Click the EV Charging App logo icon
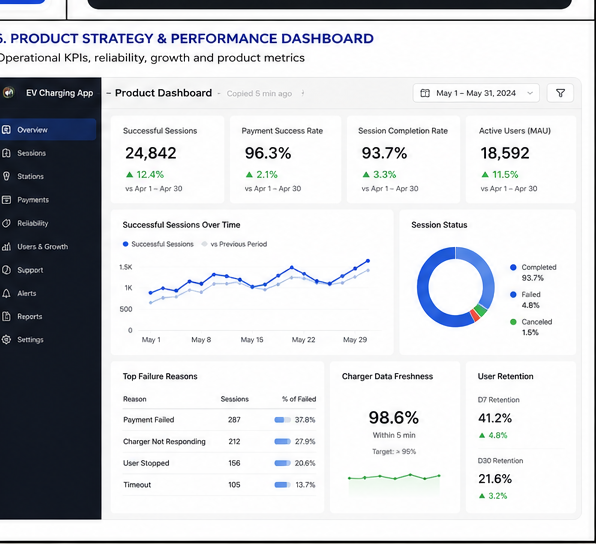This screenshot has height=544, width=596. (8, 92)
